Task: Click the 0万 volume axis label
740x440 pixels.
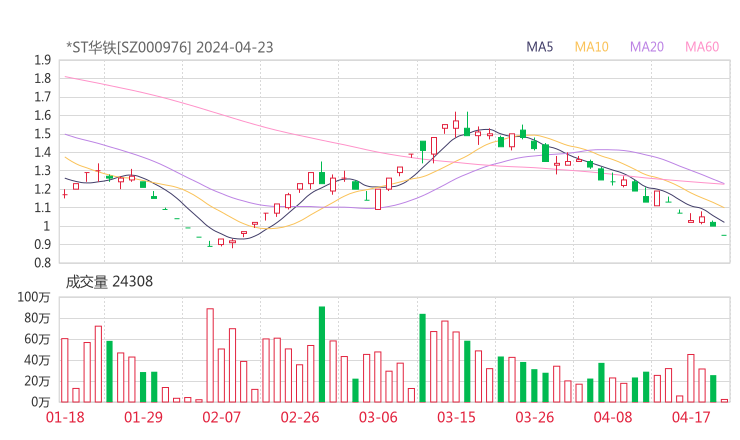Action: coord(41,402)
